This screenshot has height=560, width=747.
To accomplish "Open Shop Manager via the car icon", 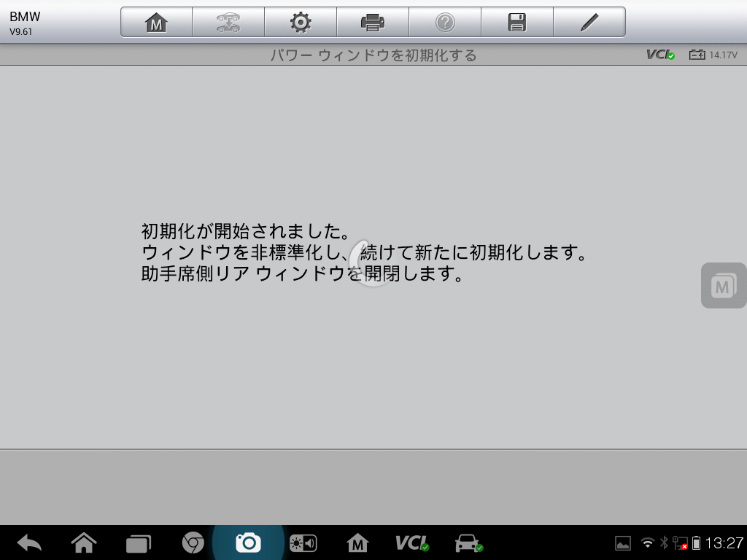I will pos(468,542).
